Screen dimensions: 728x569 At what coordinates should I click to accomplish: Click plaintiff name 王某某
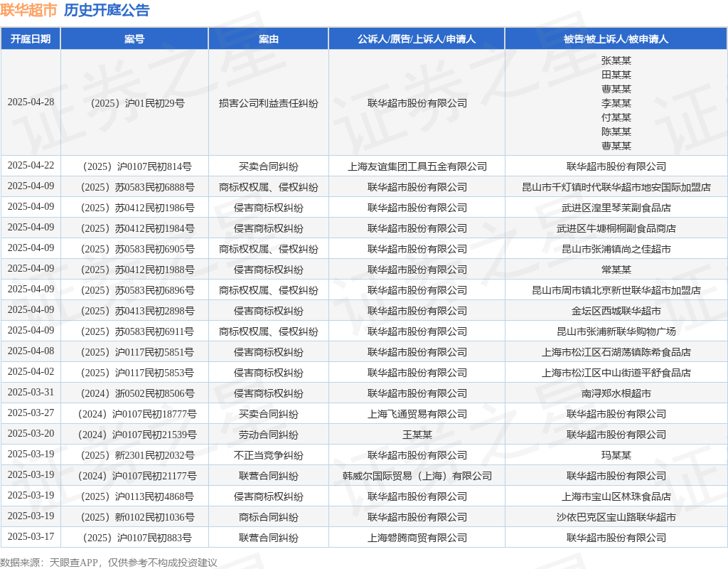point(417,435)
